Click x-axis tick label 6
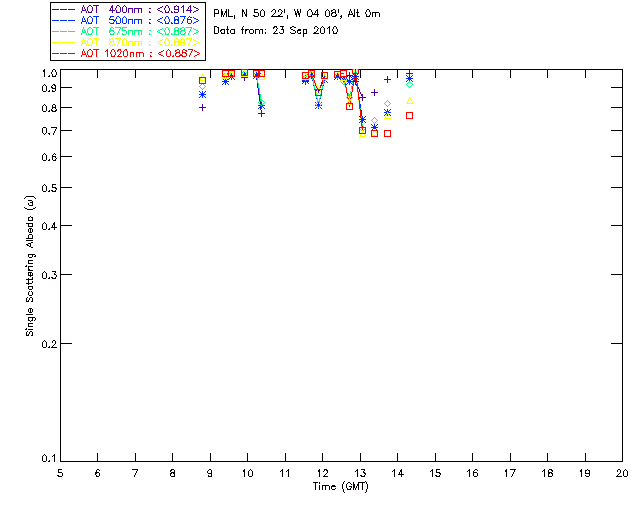640x512 pixels. point(98,473)
